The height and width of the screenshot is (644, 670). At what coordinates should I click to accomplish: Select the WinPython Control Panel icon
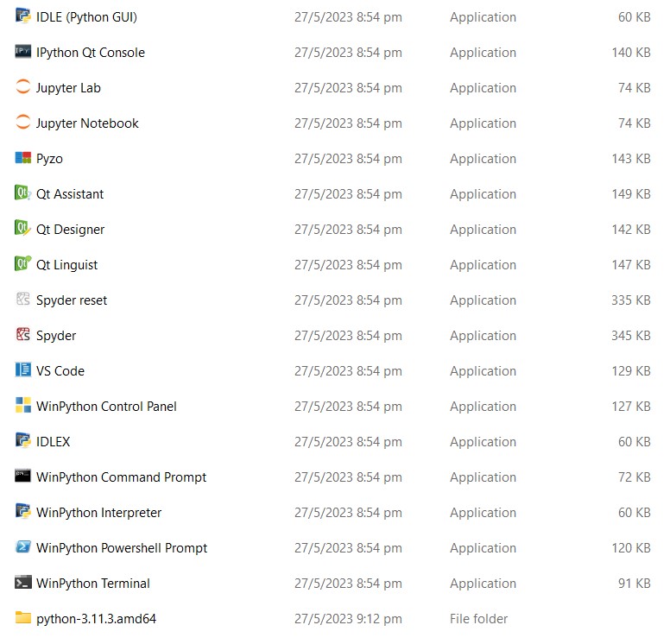click(23, 405)
